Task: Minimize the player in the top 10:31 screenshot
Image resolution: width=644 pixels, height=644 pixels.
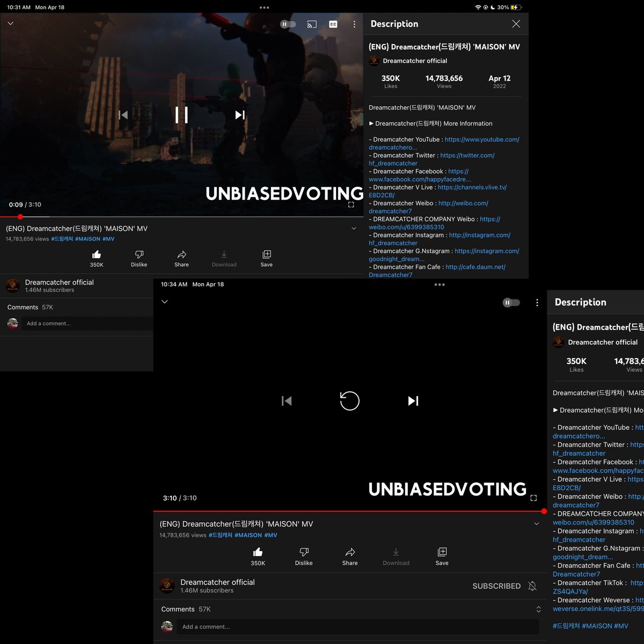Action: tap(10, 24)
